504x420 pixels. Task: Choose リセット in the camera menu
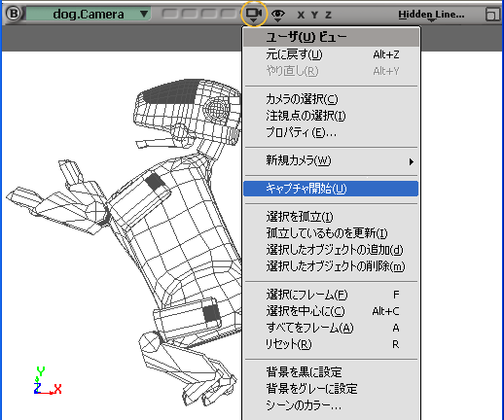pyautogui.click(x=331, y=344)
